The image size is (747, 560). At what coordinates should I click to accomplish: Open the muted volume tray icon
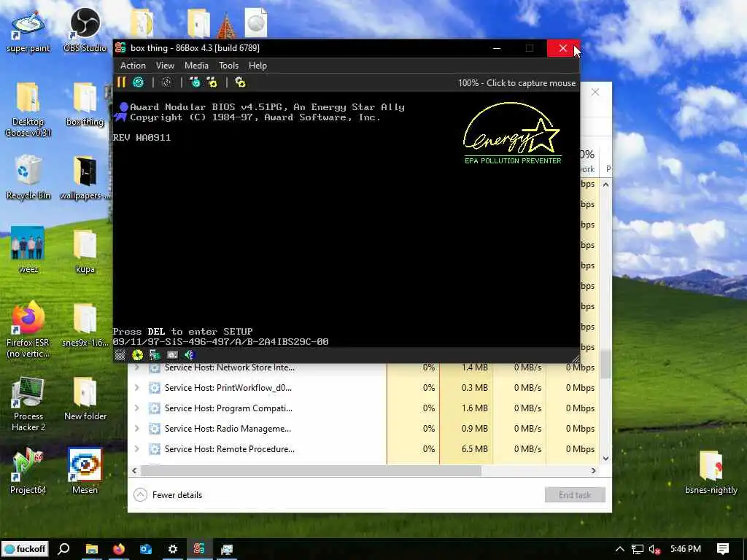[x=655, y=549]
